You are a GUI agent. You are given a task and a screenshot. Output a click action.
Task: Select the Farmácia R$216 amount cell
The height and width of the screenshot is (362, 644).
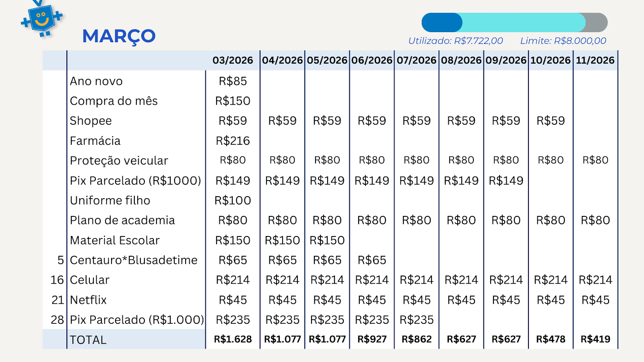[x=233, y=141]
